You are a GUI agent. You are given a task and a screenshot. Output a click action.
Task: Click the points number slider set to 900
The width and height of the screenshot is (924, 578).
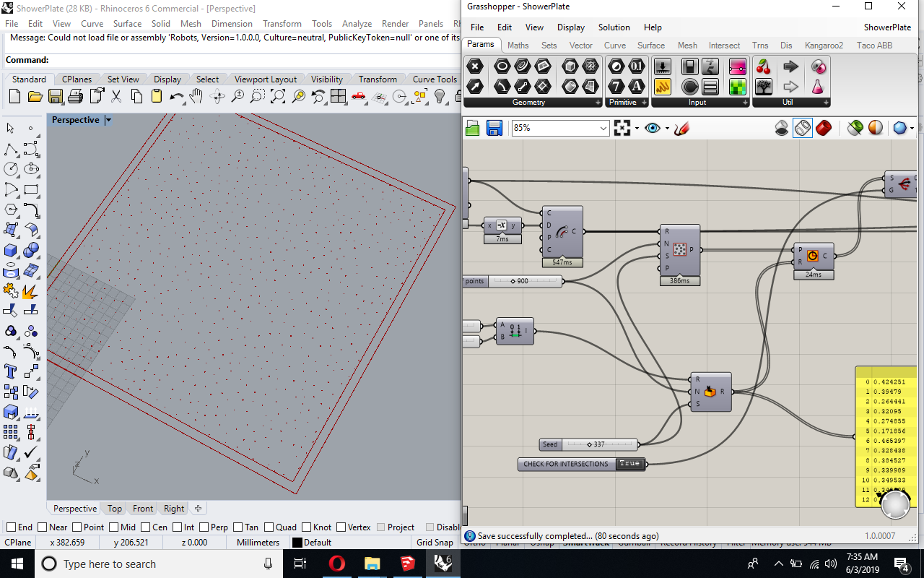point(513,281)
